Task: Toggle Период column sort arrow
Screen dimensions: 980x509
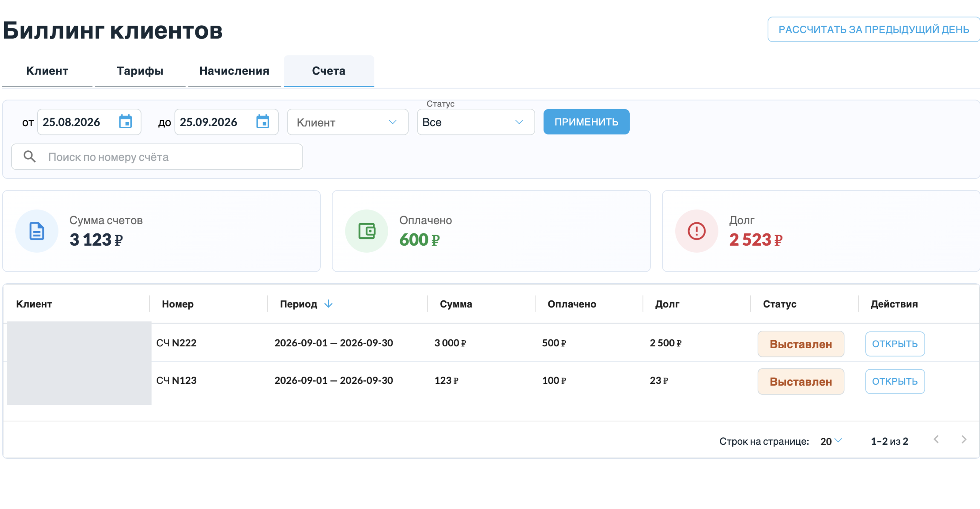Action: (x=328, y=304)
